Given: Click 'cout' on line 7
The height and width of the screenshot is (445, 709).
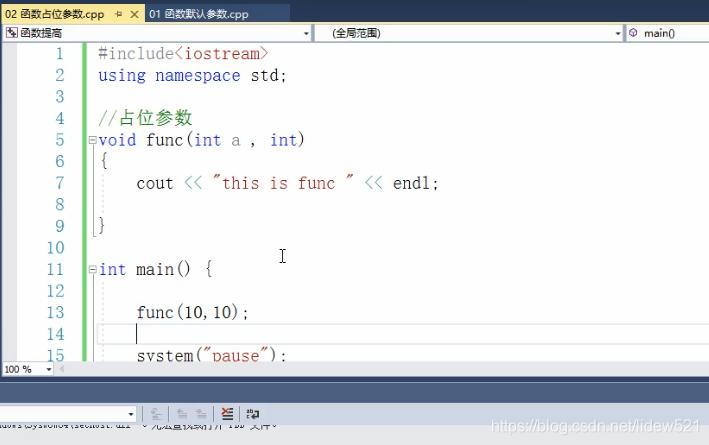Looking at the screenshot, I should (155, 184).
